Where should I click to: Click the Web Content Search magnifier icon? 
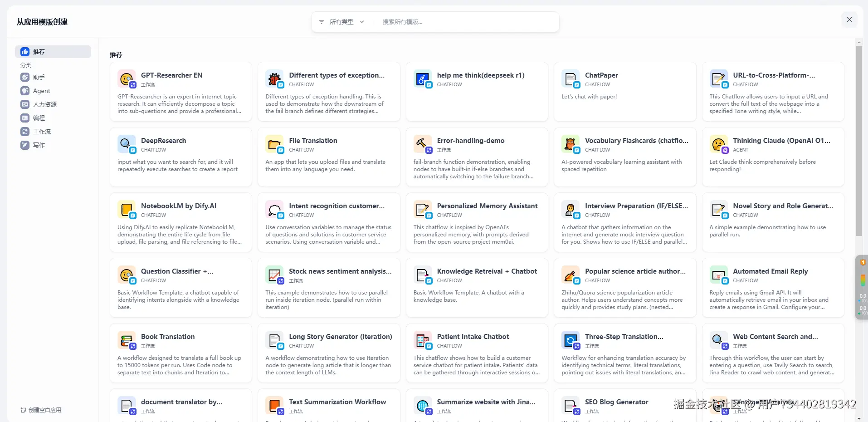point(719,340)
